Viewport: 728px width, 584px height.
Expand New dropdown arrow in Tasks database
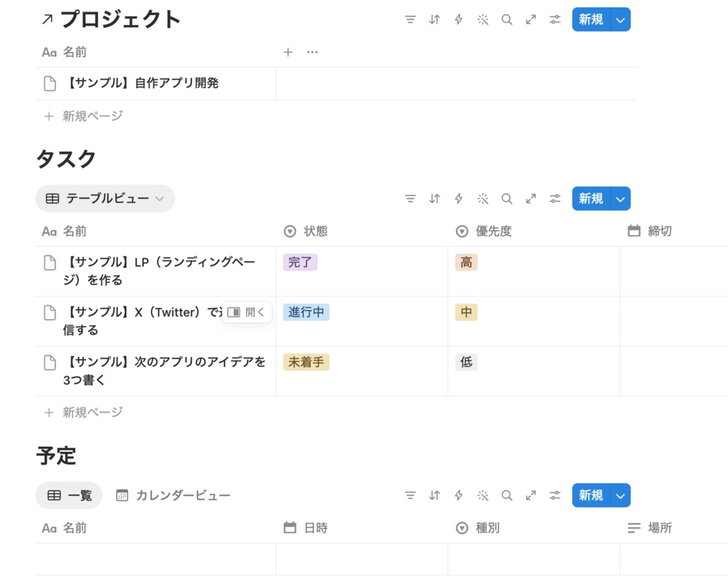tap(620, 199)
